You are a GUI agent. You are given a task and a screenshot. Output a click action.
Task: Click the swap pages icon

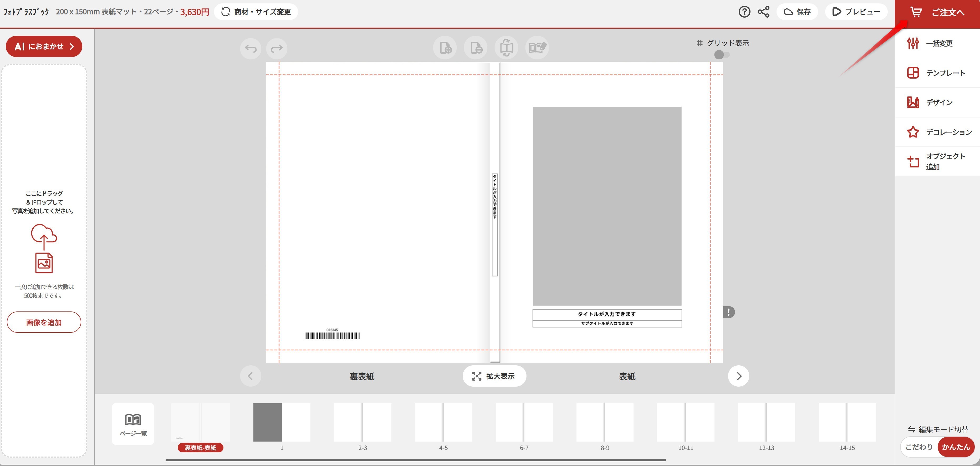pos(506,48)
